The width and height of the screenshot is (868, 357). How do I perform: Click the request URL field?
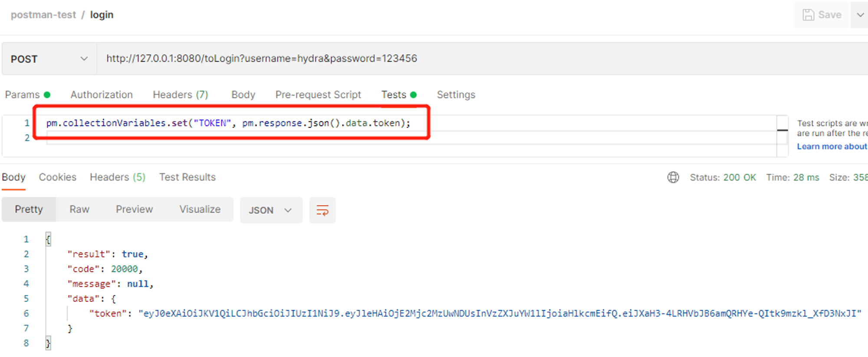(482, 59)
